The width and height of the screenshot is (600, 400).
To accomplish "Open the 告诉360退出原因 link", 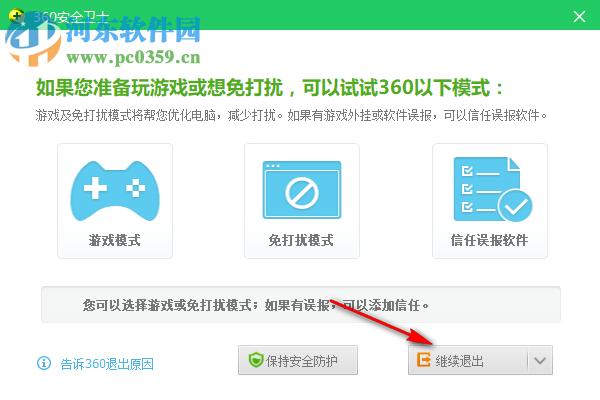I will pyautogui.click(x=107, y=364).
